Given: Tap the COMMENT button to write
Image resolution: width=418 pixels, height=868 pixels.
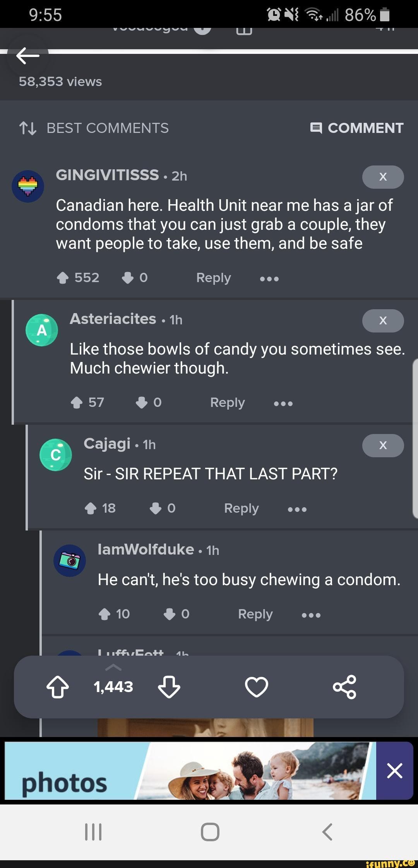Looking at the screenshot, I should 357,128.
